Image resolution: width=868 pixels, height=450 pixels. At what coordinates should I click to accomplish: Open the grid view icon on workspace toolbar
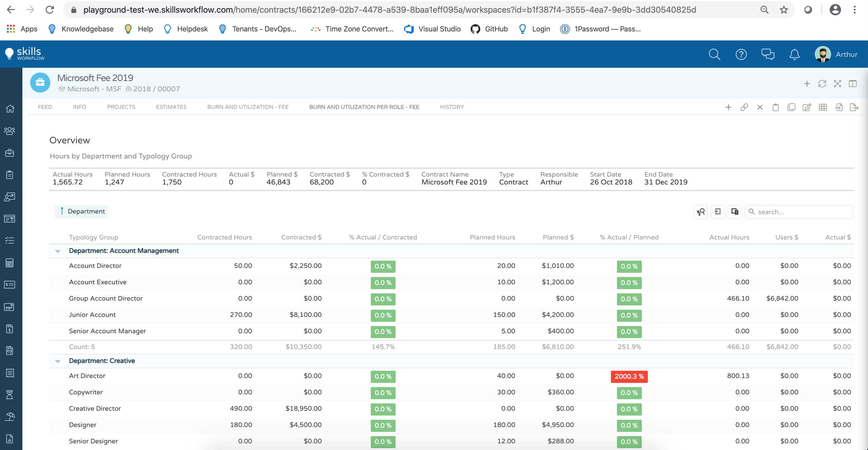coord(823,107)
